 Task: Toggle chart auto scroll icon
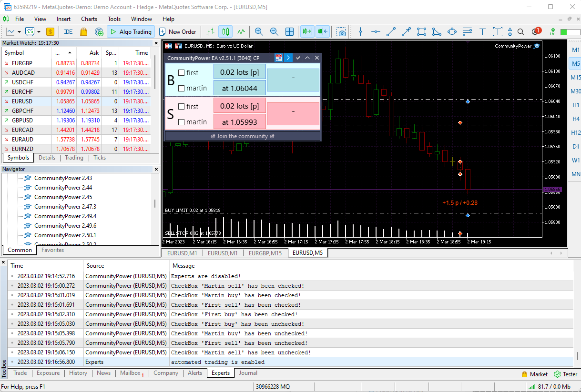[307, 32]
